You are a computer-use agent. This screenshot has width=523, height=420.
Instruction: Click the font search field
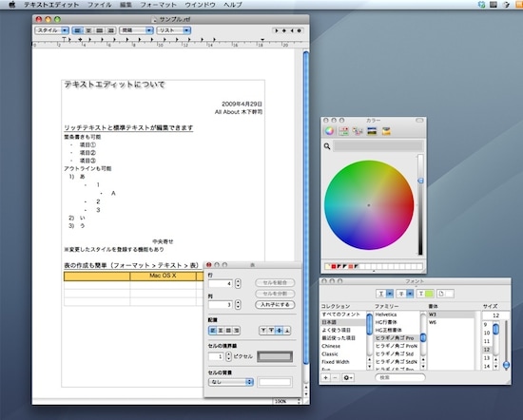(x=400, y=377)
